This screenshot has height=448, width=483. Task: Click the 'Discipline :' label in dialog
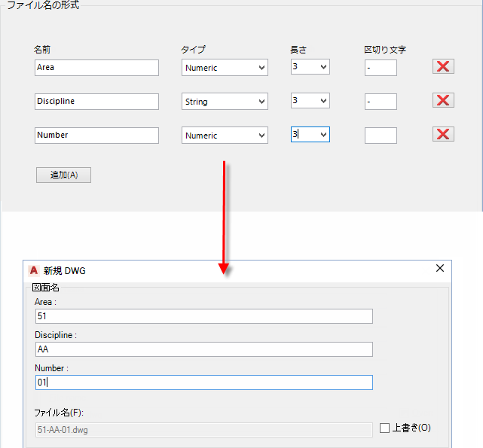coord(56,335)
